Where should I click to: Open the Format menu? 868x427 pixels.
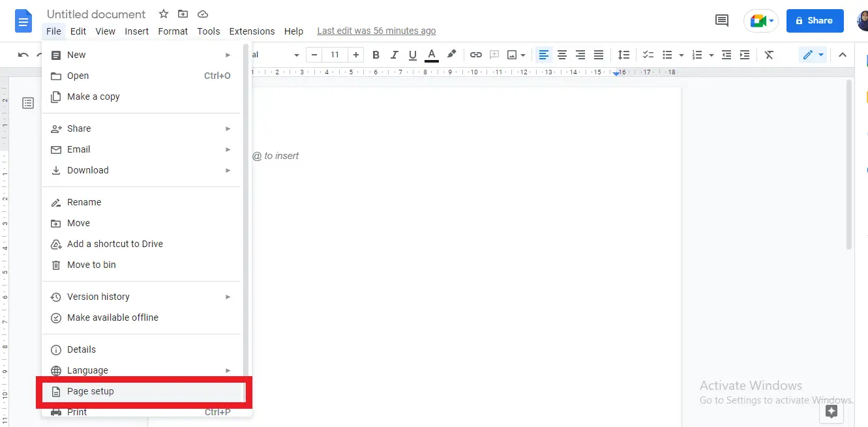pos(173,31)
